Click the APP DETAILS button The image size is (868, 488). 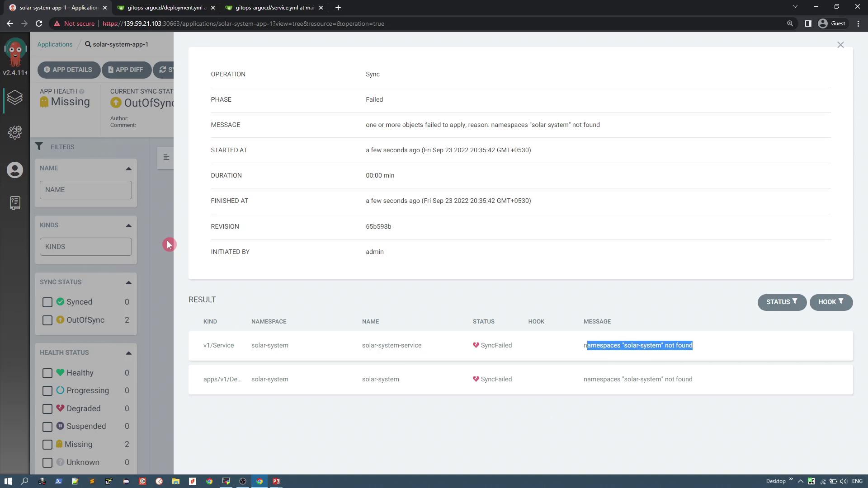coord(68,70)
